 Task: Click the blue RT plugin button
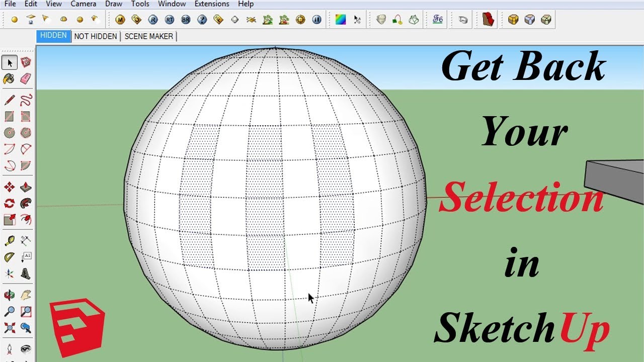tap(170, 20)
